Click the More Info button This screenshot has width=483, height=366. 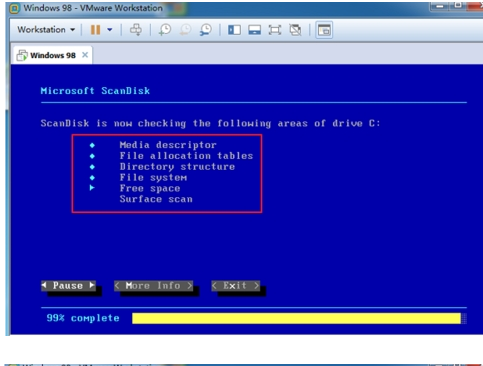coord(153,286)
